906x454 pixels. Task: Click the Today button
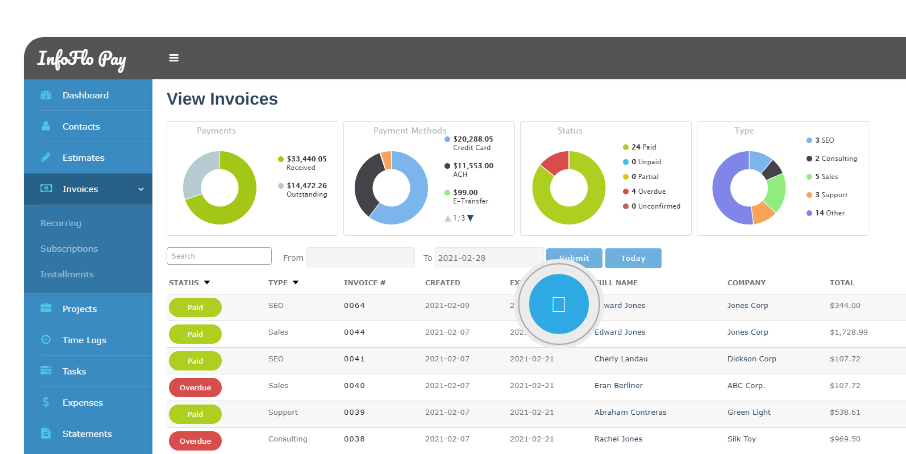632,258
